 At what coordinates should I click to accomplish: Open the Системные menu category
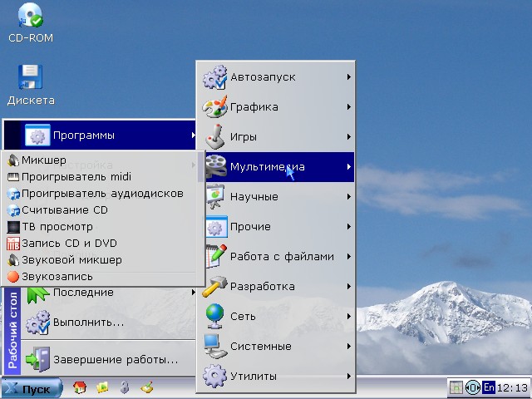(276, 346)
